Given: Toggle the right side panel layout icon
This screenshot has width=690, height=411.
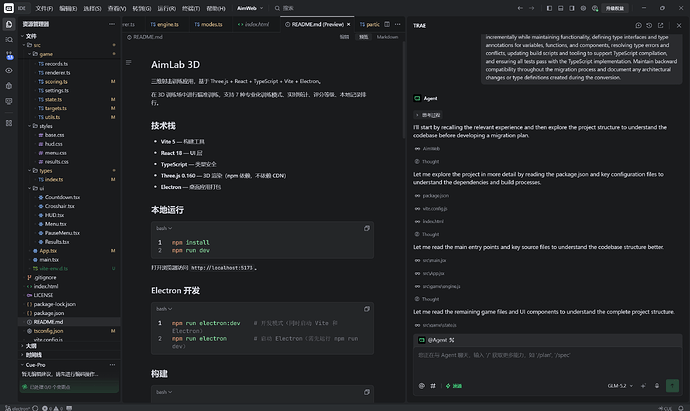Looking at the screenshot, I should [x=572, y=8].
